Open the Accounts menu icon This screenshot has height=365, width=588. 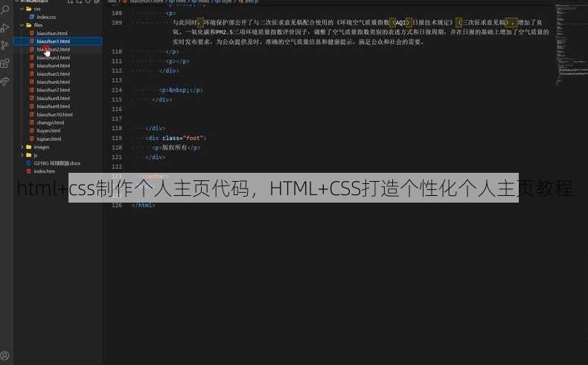(5, 355)
